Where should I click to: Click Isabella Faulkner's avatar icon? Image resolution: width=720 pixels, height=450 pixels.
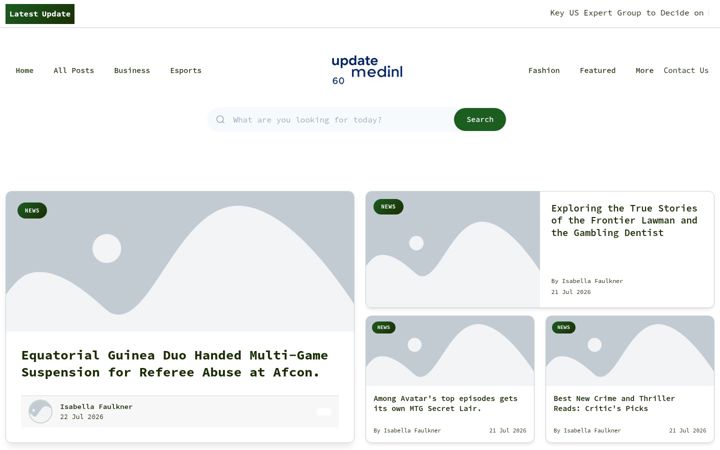coord(40,411)
